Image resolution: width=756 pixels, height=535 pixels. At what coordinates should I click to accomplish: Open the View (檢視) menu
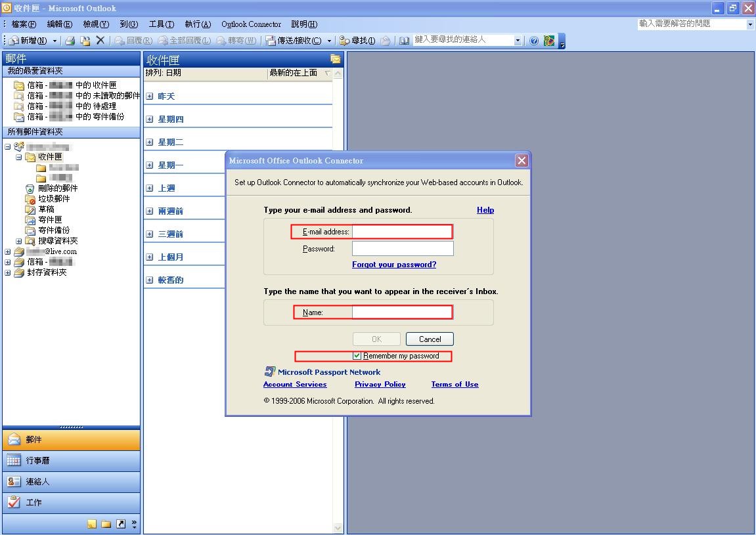pyautogui.click(x=96, y=24)
